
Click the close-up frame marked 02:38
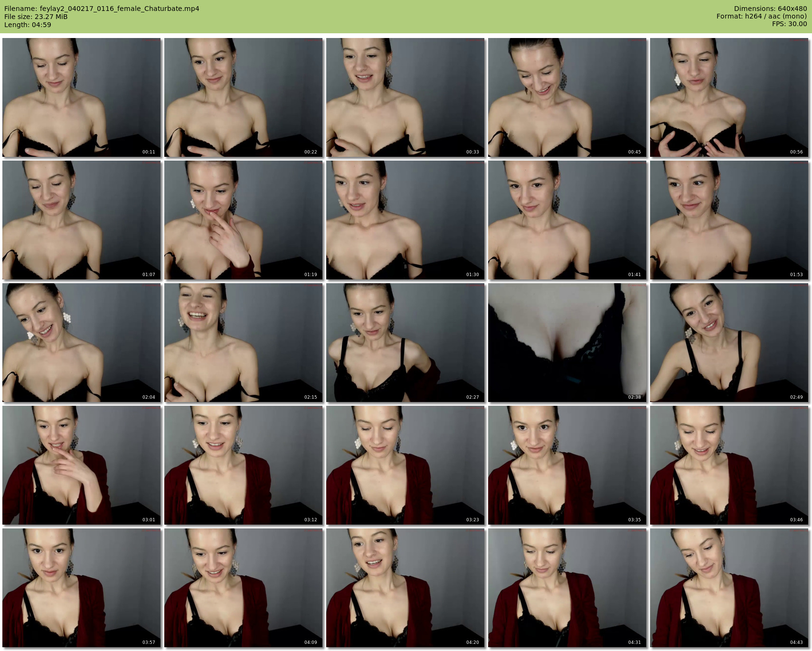pyautogui.click(x=567, y=343)
